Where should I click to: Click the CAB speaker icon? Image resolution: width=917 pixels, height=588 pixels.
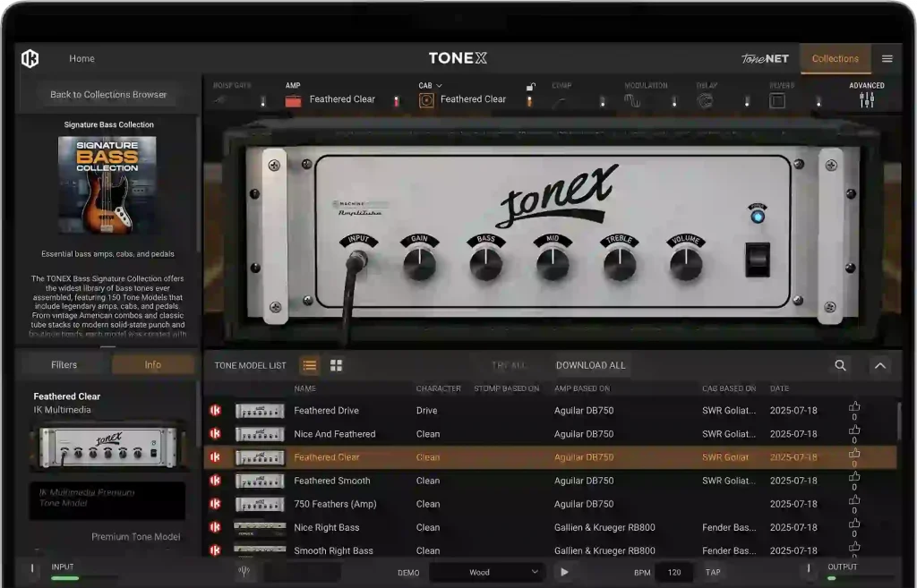(x=426, y=100)
